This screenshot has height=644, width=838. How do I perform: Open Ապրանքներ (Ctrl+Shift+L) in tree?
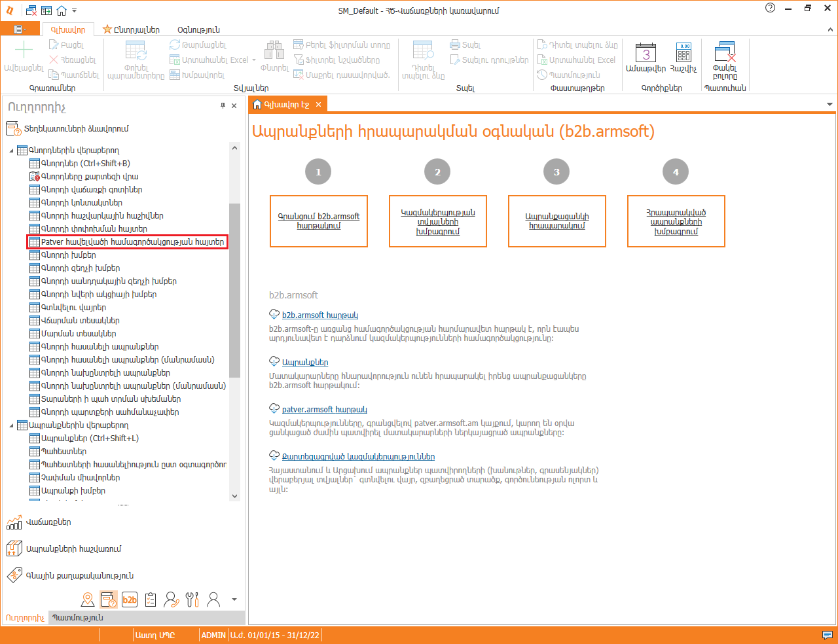[x=84, y=438]
